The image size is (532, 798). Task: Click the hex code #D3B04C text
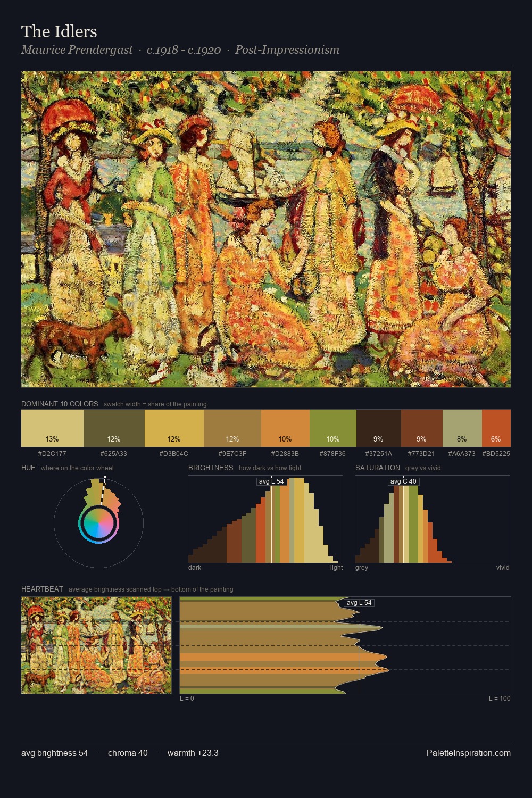174,454
